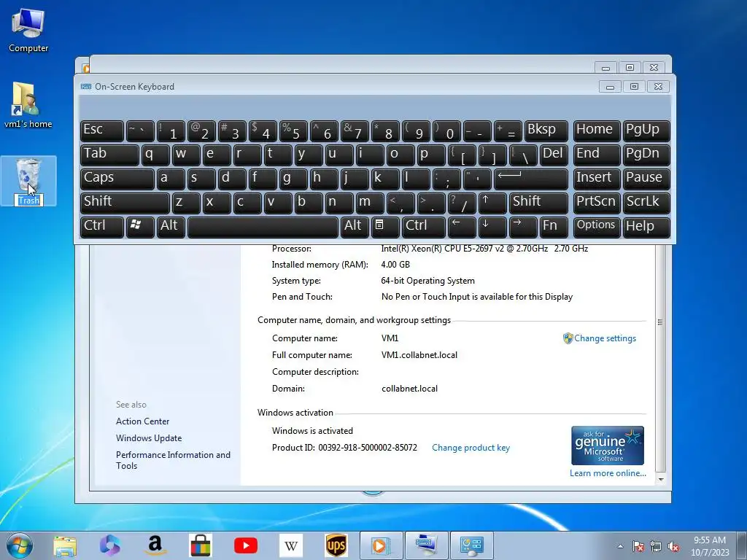Image resolution: width=747 pixels, height=560 pixels.
Task: Switch to the media player taskbar window
Action: [x=381, y=545]
